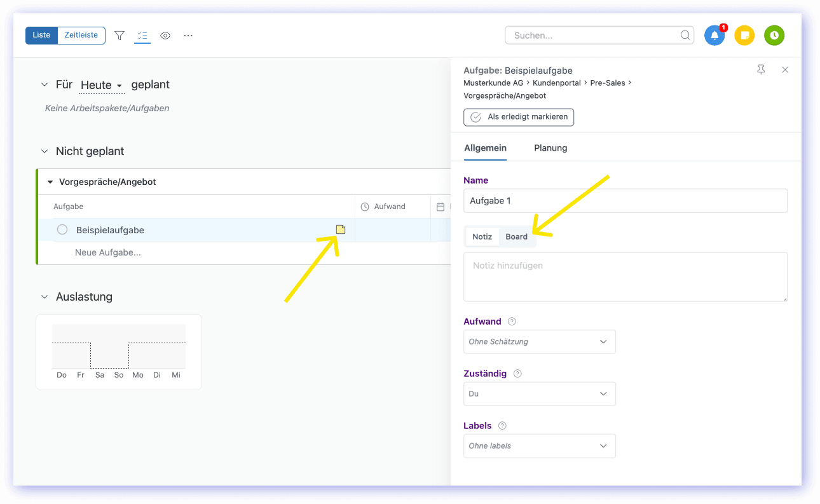Check the Beispielaufgabe completion circle
Image resolution: width=820 pixels, height=504 pixels.
click(x=62, y=229)
